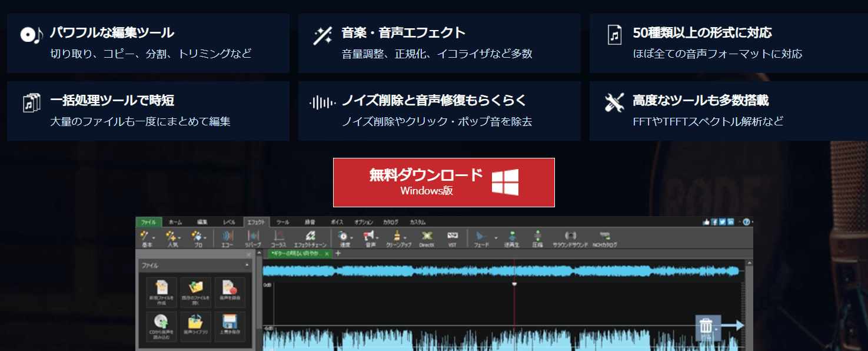Switch to the カスタム ribbon tab
The width and height of the screenshot is (868, 351).
coord(417,222)
